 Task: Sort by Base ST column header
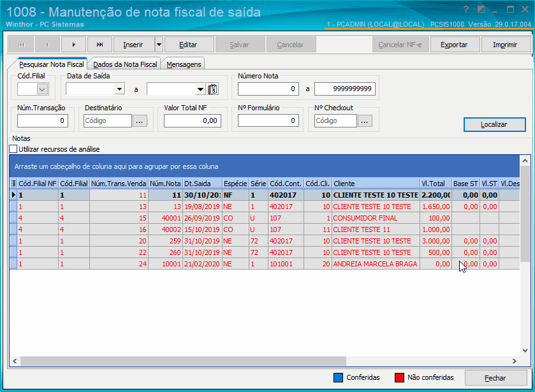click(x=465, y=184)
